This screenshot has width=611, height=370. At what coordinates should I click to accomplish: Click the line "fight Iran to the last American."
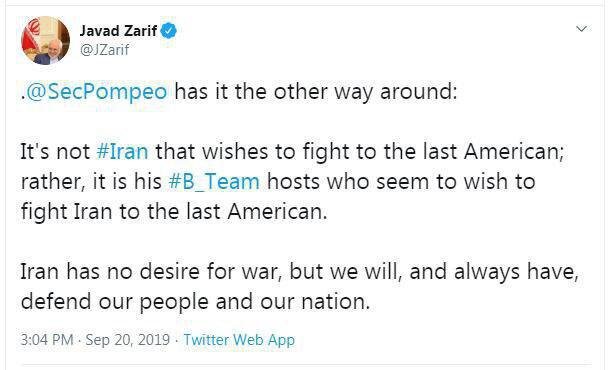174,211
